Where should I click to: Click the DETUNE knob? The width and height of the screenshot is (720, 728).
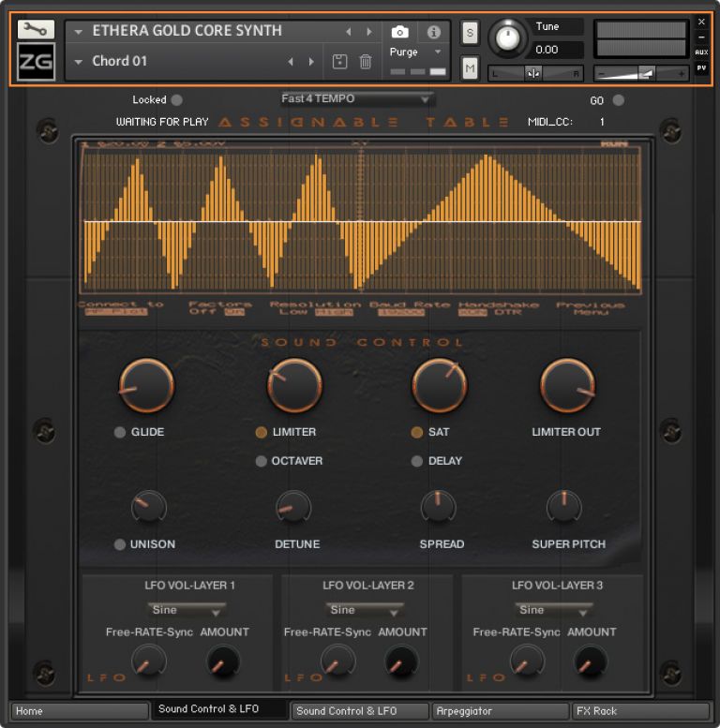coord(293,508)
